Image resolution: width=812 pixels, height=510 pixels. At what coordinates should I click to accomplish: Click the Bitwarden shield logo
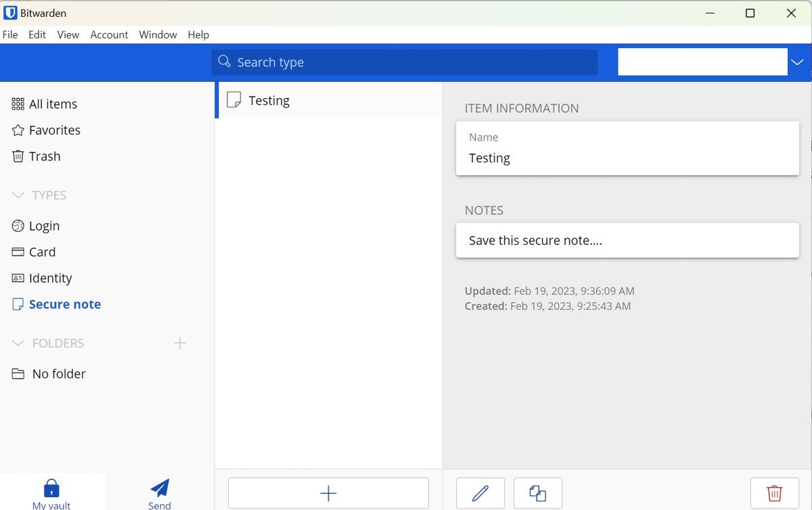pyautogui.click(x=11, y=13)
